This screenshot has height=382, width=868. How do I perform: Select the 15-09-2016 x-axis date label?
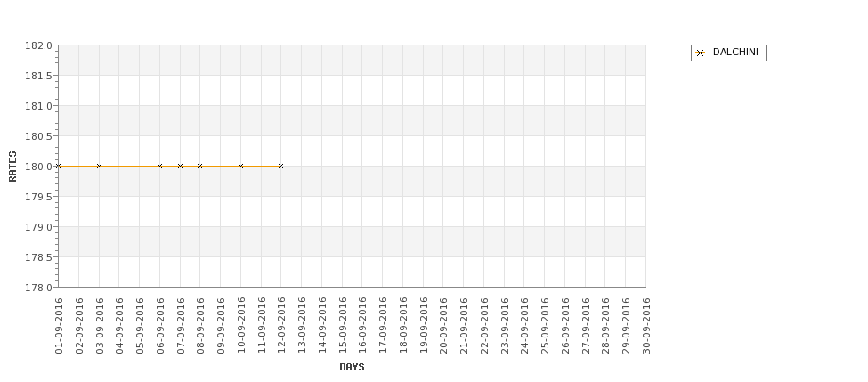tap(342, 326)
